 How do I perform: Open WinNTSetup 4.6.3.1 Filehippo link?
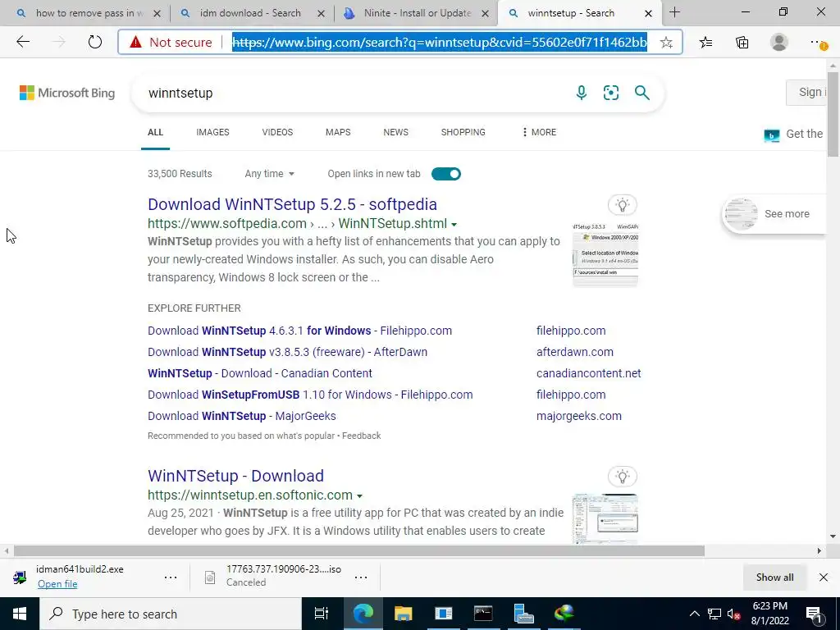(300, 331)
